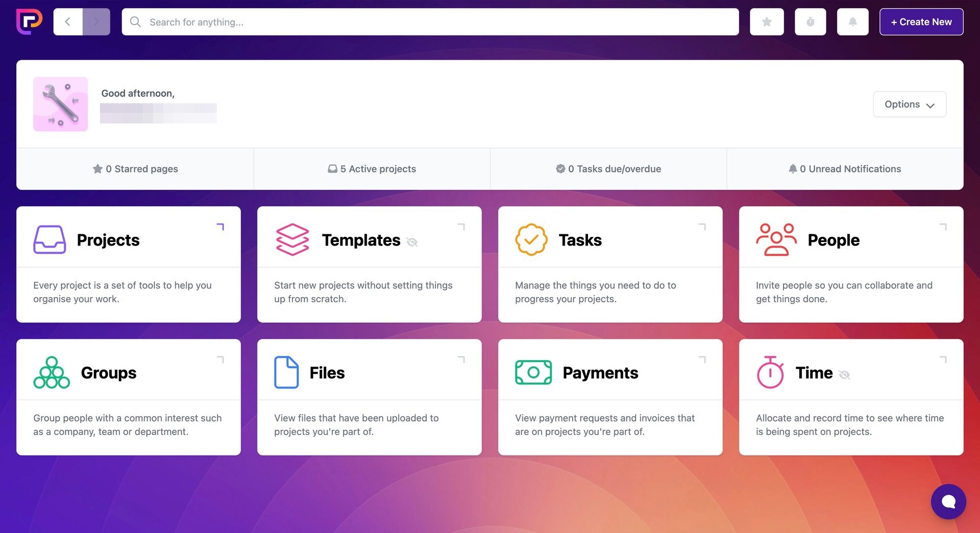This screenshot has width=980, height=533.
Task: Go forward using the right arrow button
Action: [96, 22]
